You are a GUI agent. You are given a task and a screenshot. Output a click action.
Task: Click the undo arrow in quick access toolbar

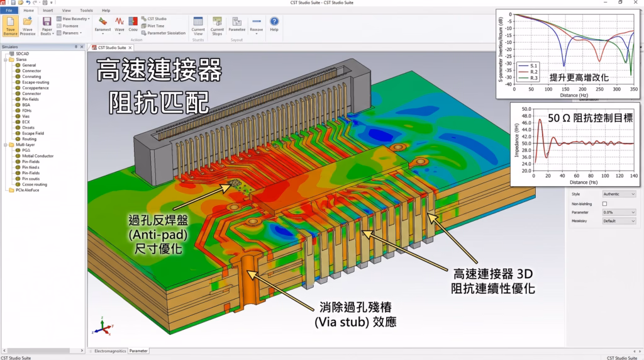tap(28, 3)
